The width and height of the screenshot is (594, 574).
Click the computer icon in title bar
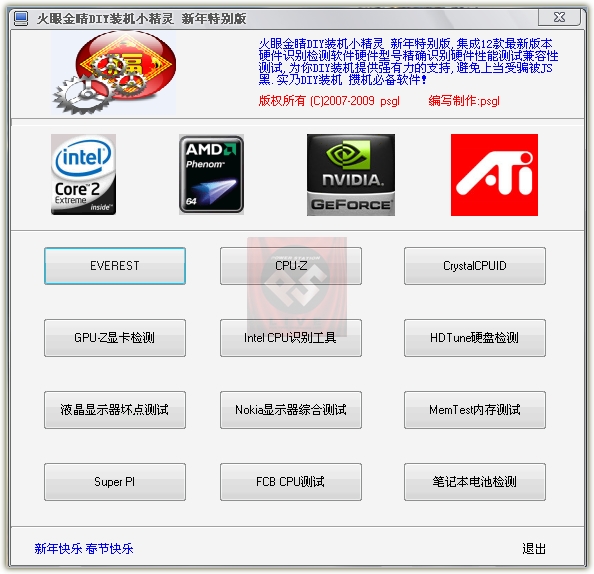21,19
